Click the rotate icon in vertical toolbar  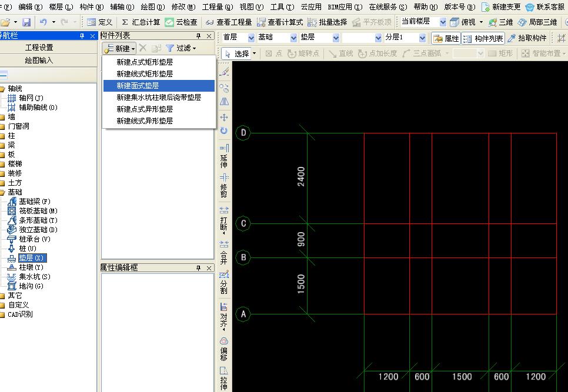click(x=224, y=130)
